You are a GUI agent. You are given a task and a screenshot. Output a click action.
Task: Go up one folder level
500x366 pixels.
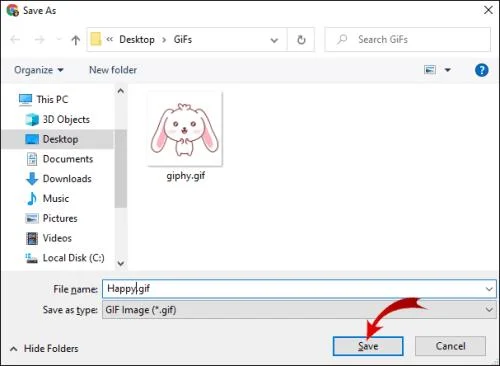[76, 40]
